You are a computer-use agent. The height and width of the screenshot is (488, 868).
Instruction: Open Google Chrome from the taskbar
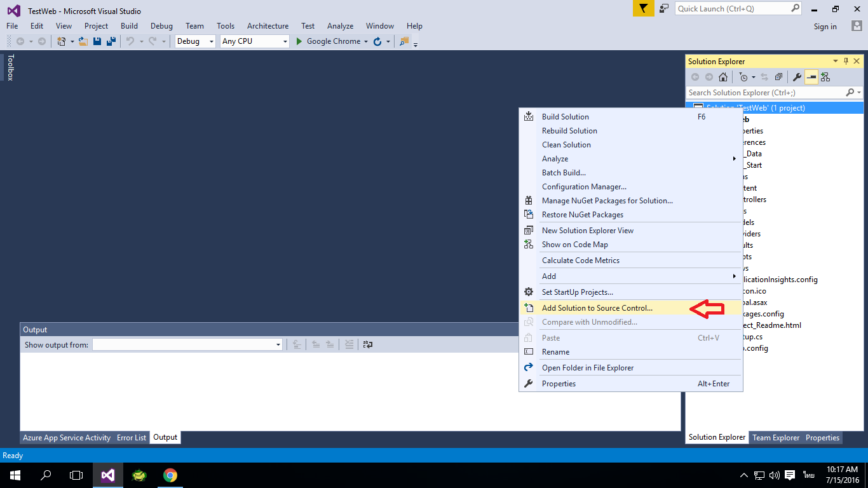pyautogui.click(x=170, y=475)
